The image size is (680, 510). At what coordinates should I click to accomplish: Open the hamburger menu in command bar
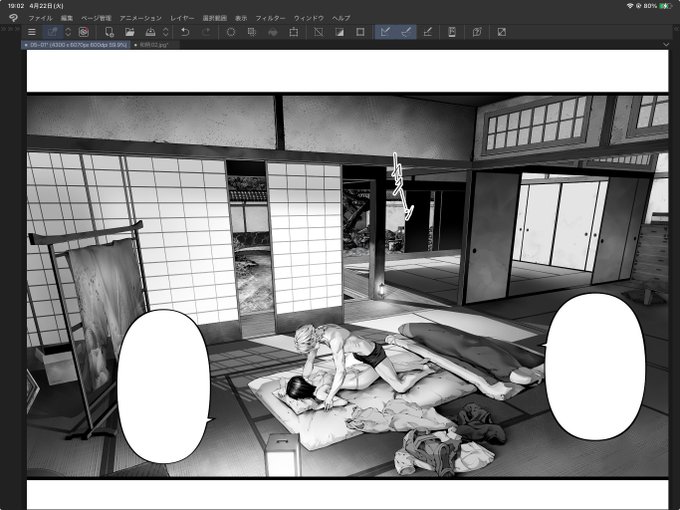tap(32, 32)
